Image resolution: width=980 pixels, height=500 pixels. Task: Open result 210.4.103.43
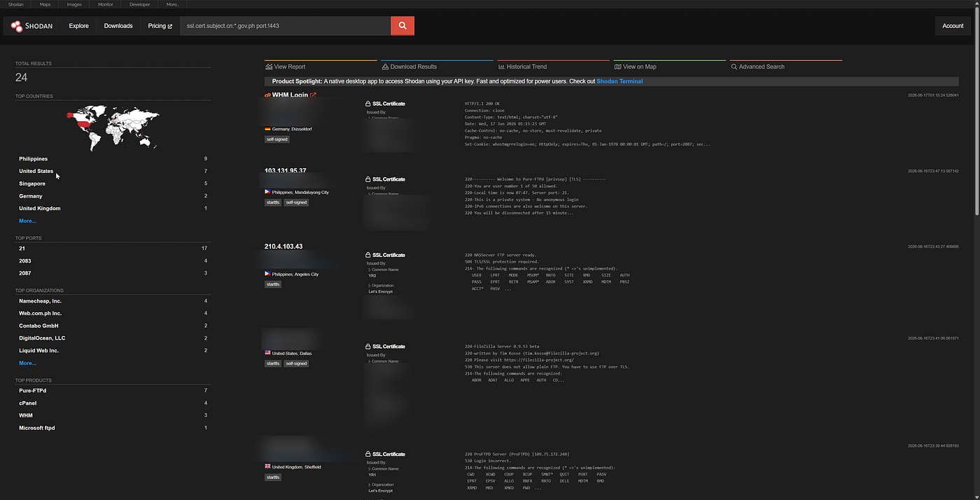(x=283, y=246)
